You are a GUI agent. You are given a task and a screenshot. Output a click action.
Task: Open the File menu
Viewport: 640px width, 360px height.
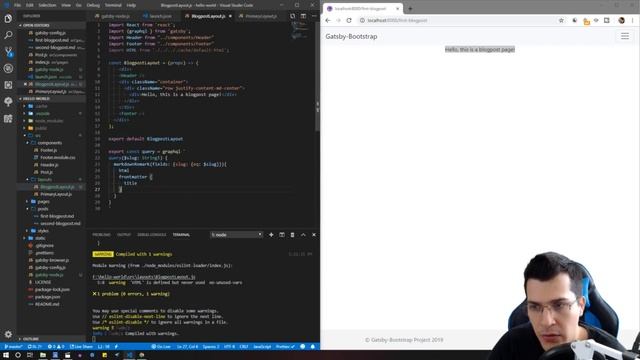[18, 5]
